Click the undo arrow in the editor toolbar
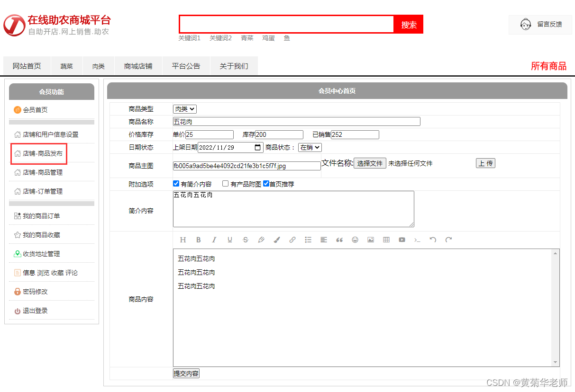The height and width of the screenshot is (392, 575). click(x=433, y=240)
